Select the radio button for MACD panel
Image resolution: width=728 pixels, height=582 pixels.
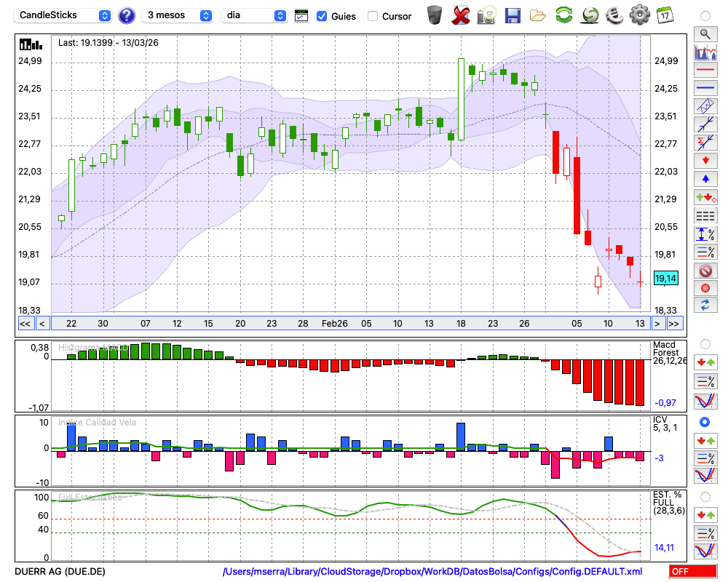705,344
